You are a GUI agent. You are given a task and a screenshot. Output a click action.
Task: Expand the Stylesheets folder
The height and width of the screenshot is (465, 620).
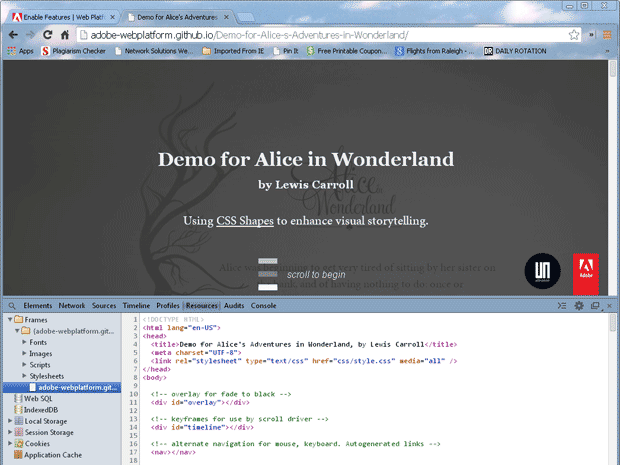pos(25,376)
